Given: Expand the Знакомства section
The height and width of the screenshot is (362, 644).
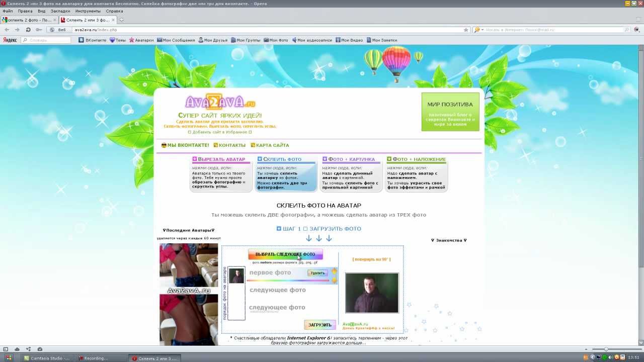Looking at the screenshot, I should pos(449,240).
